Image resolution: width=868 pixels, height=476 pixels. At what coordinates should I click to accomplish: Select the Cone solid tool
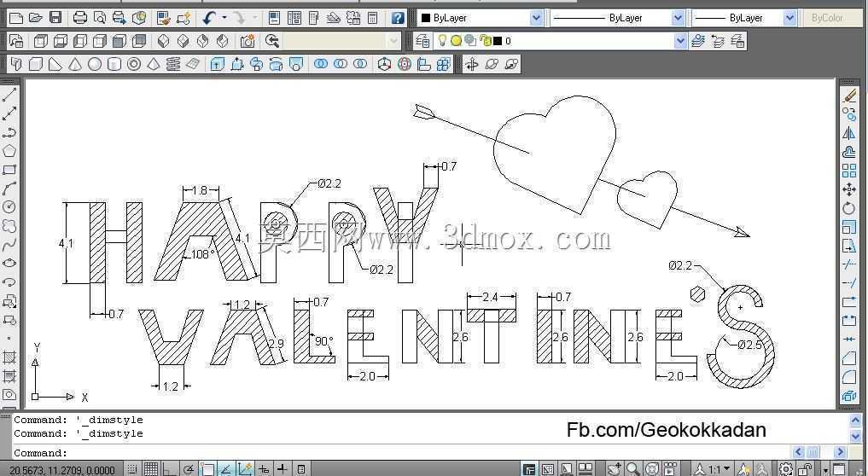75,64
